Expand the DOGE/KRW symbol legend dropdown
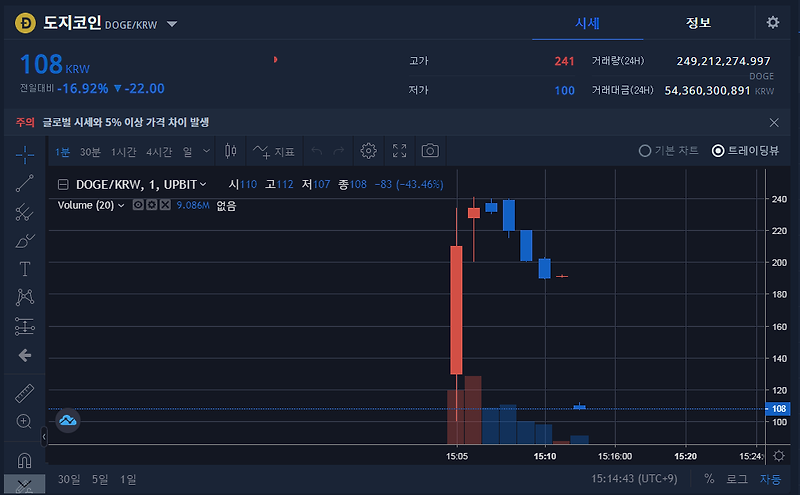The width and height of the screenshot is (800, 495). pyautogui.click(x=203, y=184)
